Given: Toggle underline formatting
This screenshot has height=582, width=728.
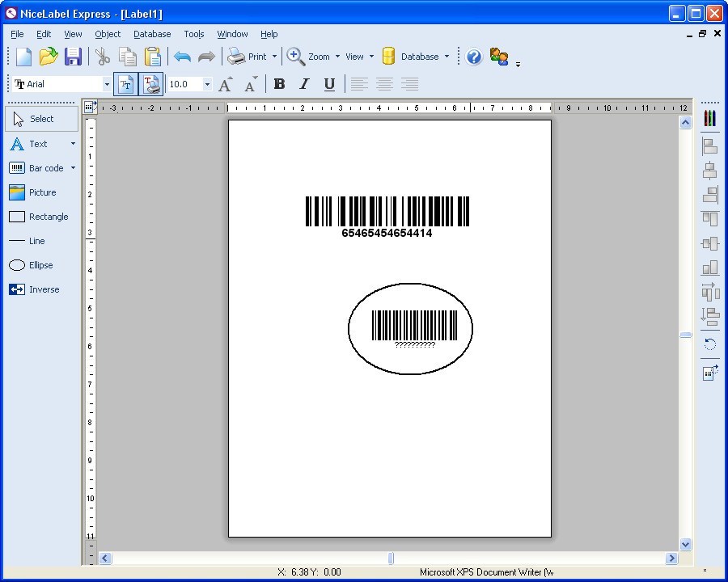Looking at the screenshot, I should point(329,84).
